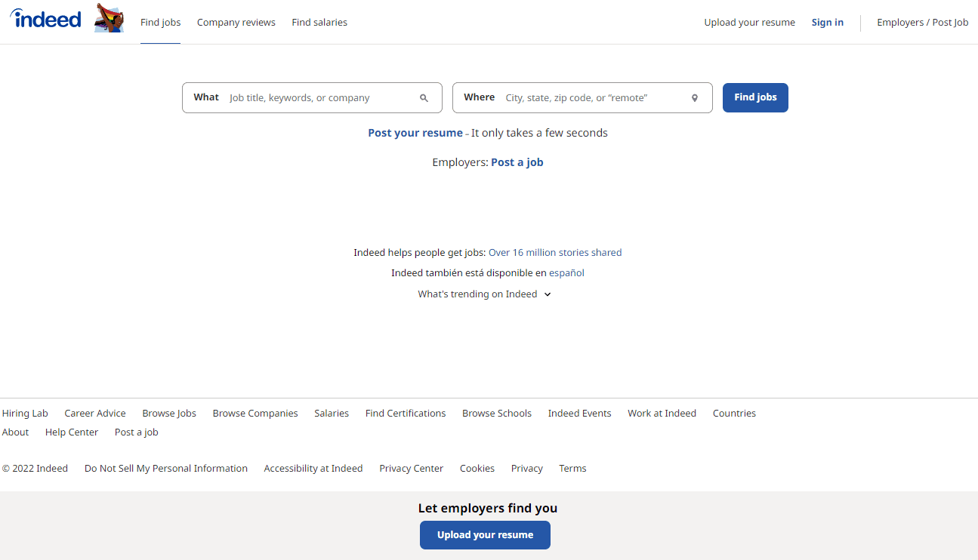Select the Find jobs tab
978x560 pixels.
pyautogui.click(x=160, y=22)
